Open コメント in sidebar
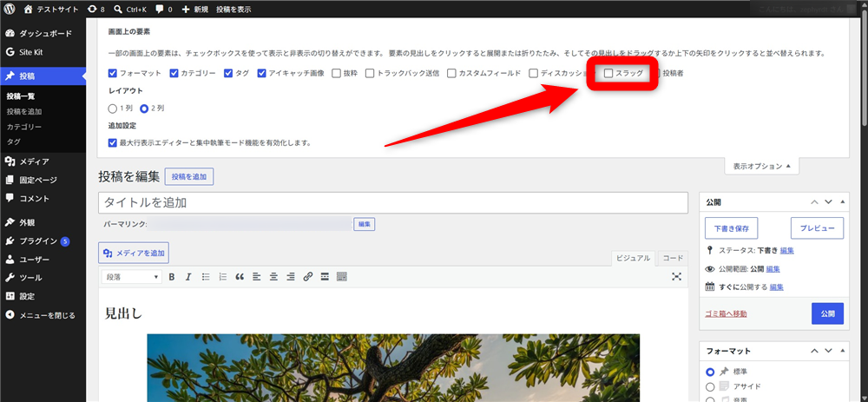Image resolution: width=868 pixels, height=402 pixels. tap(43, 198)
